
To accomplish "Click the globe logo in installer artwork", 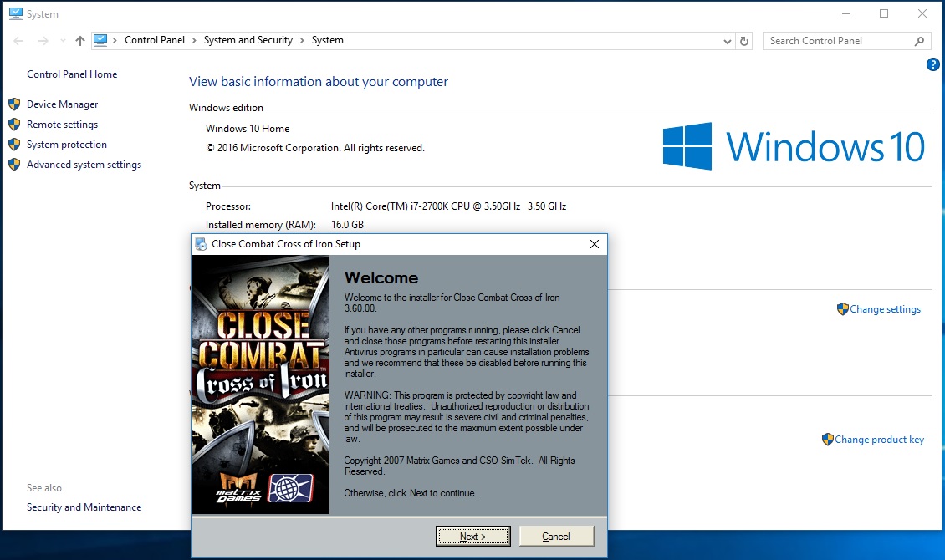I will tap(291, 488).
